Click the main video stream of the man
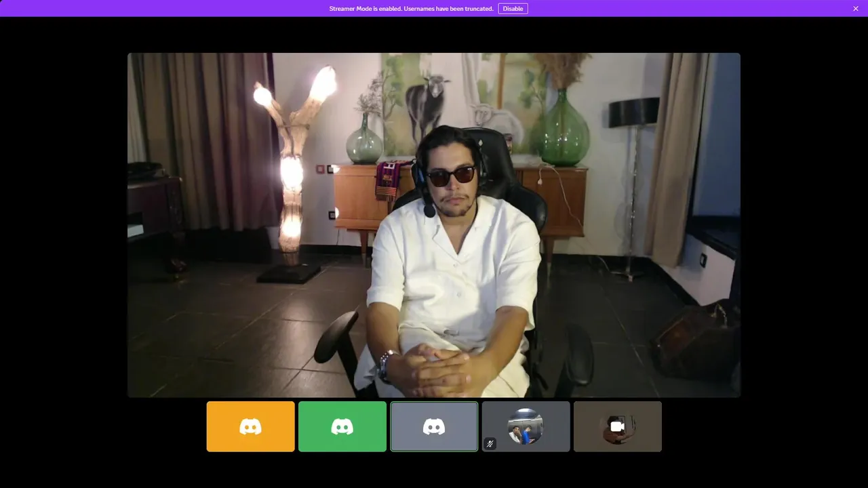 click(x=434, y=225)
